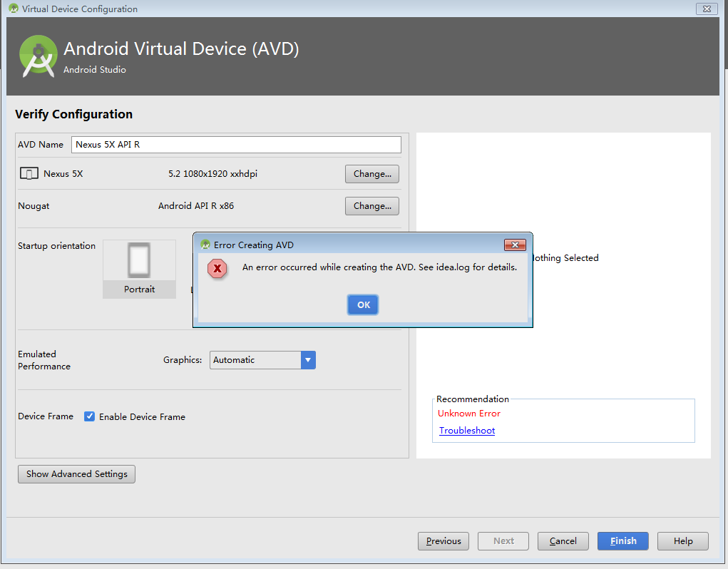Viewport: 728px width, 569px height.
Task: Click the Android Studio logo in header
Action: coord(38,56)
